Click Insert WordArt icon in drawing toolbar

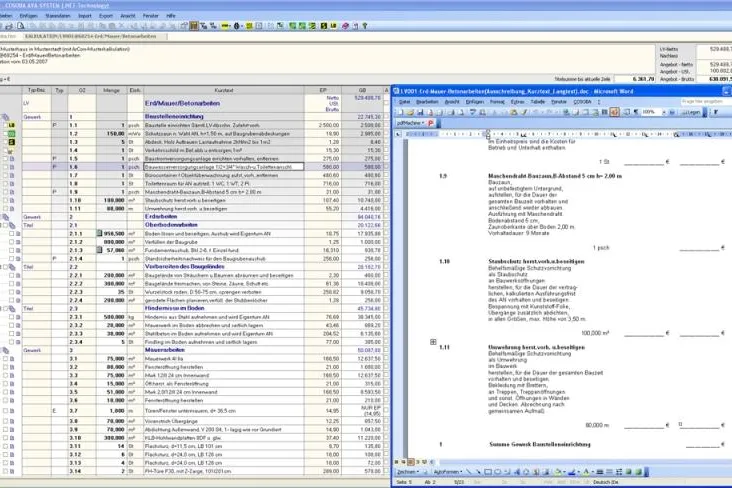[516, 472]
